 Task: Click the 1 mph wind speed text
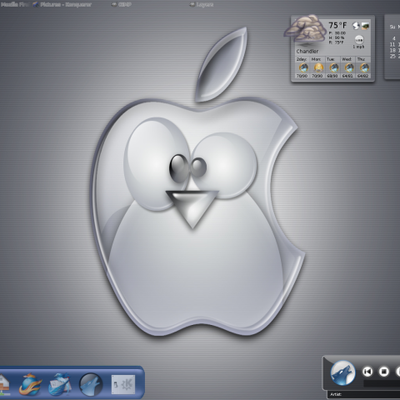coord(359,47)
